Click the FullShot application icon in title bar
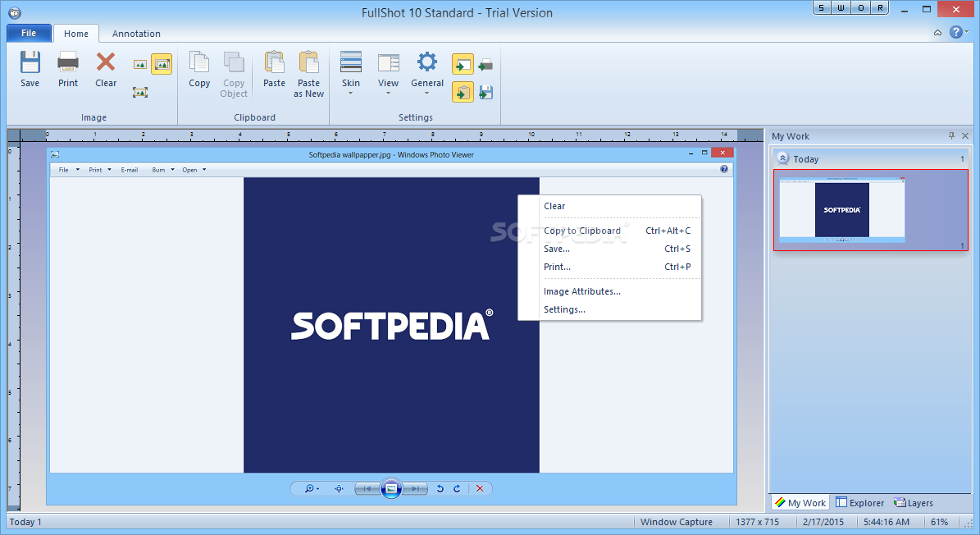This screenshot has height=535, width=980. pos(15,12)
